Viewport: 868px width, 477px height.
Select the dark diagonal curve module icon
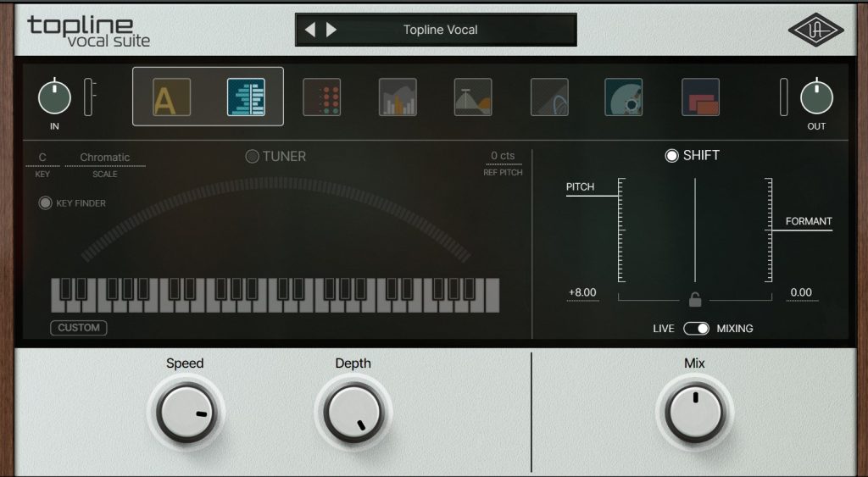(x=549, y=97)
